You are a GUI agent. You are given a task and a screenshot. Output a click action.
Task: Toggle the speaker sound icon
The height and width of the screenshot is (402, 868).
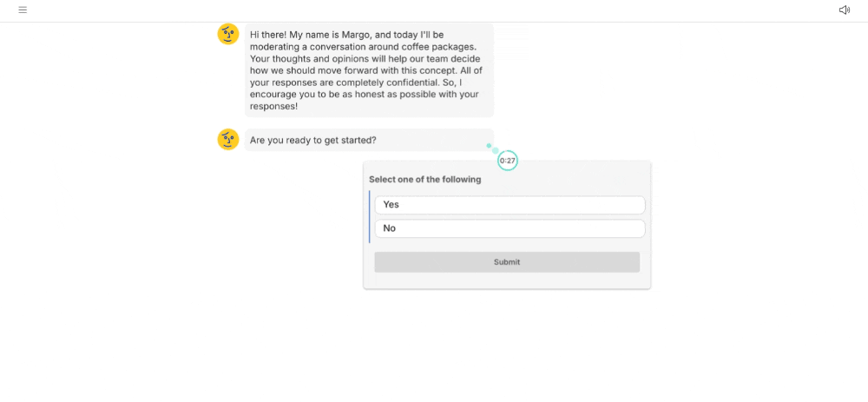[x=844, y=10]
